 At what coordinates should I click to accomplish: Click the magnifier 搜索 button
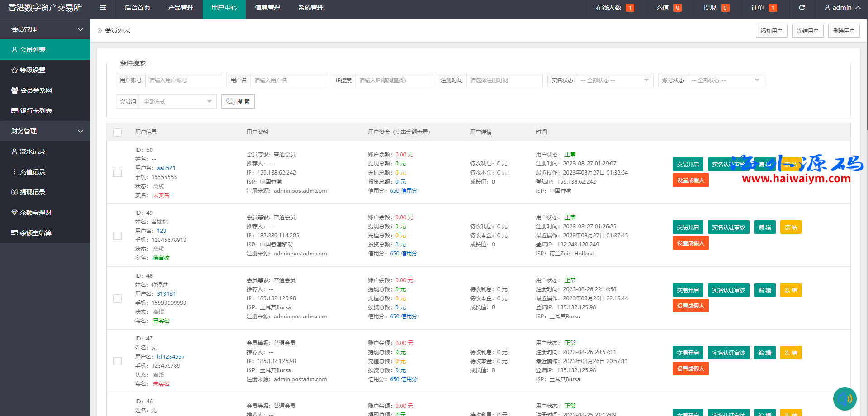(238, 101)
